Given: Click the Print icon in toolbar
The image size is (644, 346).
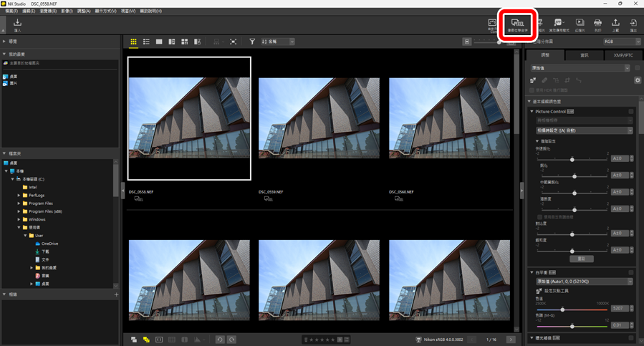Looking at the screenshot, I should (597, 25).
